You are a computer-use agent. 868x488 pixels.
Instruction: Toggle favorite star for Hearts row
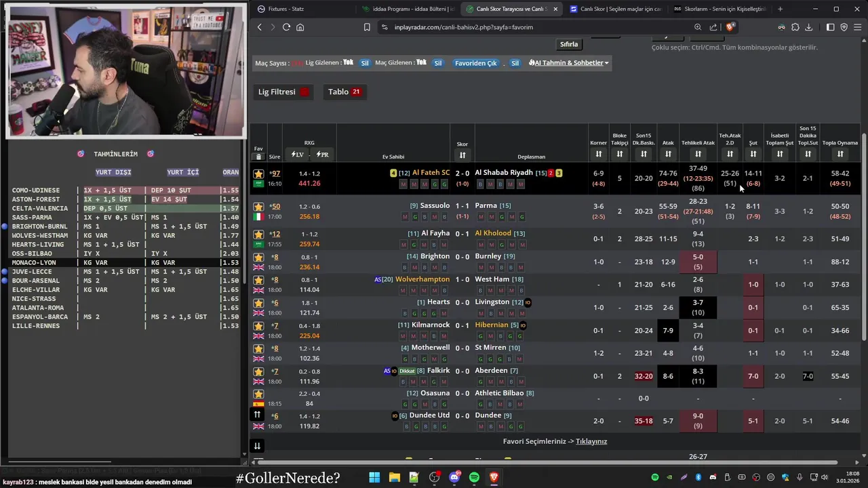point(258,303)
